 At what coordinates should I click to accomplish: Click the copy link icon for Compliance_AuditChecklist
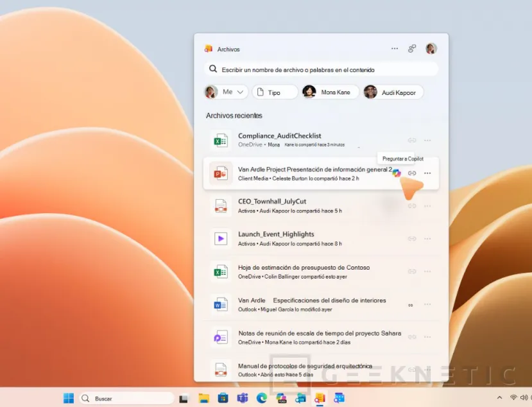(411, 140)
